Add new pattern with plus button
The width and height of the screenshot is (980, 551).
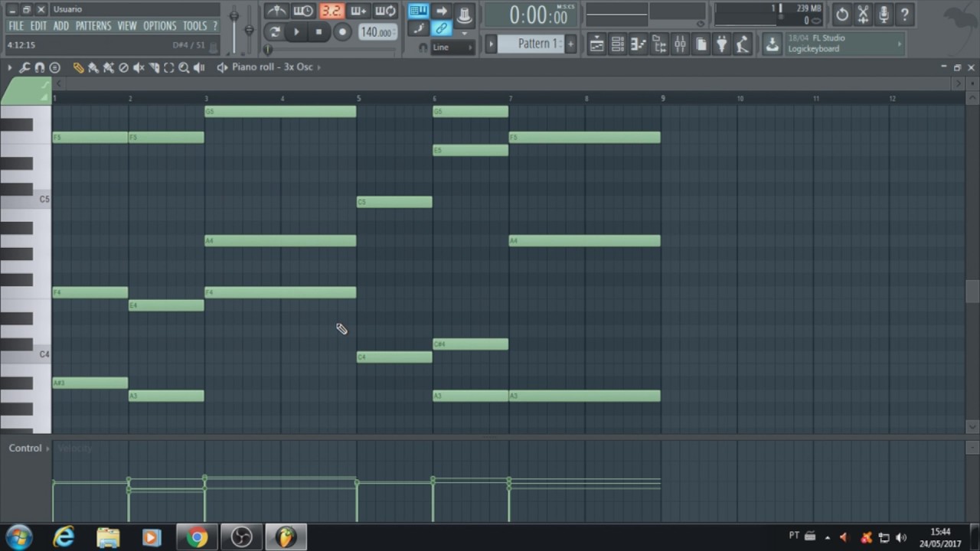(570, 44)
